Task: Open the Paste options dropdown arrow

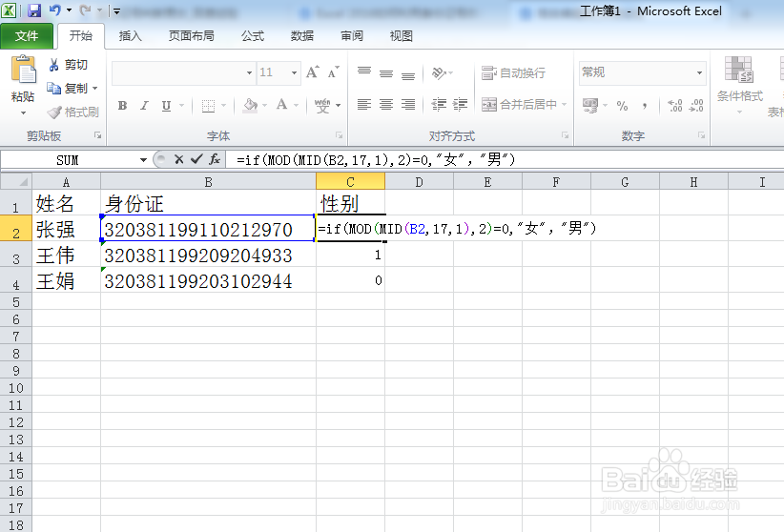Action: pyautogui.click(x=23, y=113)
